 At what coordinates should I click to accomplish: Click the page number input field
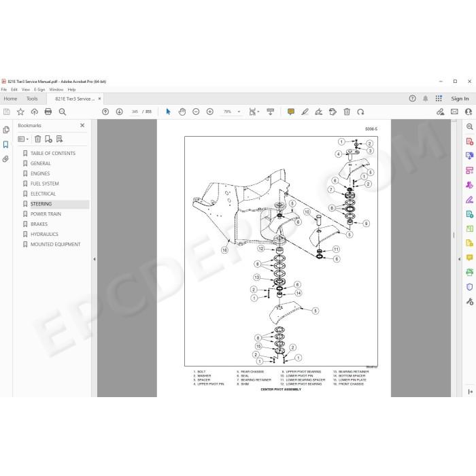(x=135, y=112)
